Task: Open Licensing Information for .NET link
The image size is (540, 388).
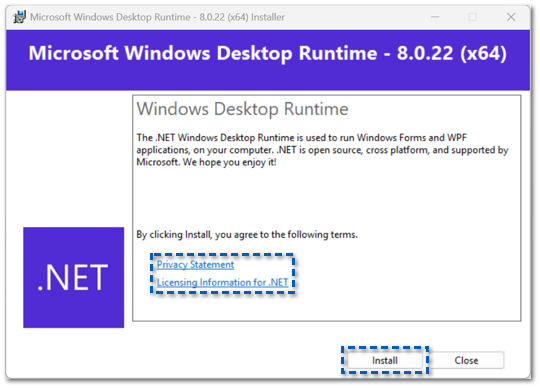Action: coord(222,282)
